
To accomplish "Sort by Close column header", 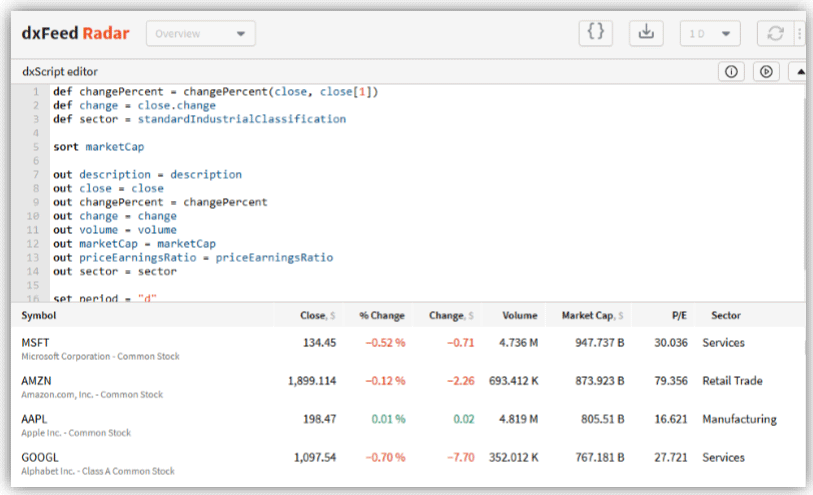I will (317, 315).
